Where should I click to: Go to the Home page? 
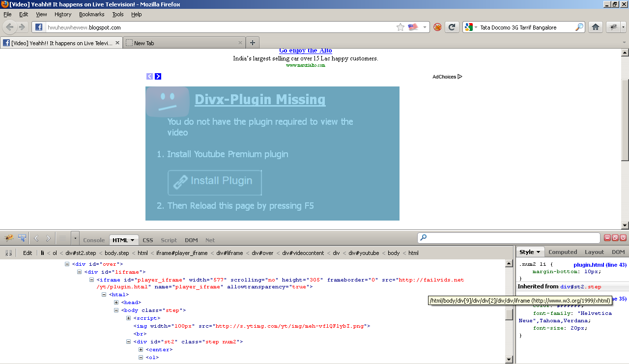tap(596, 28)
